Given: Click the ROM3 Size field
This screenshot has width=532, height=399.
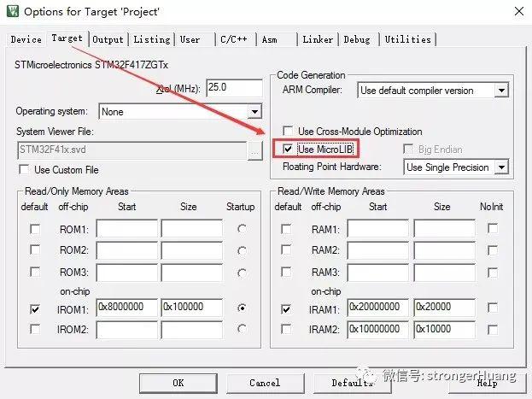Looking at the screenshot, I should [192, 273].
